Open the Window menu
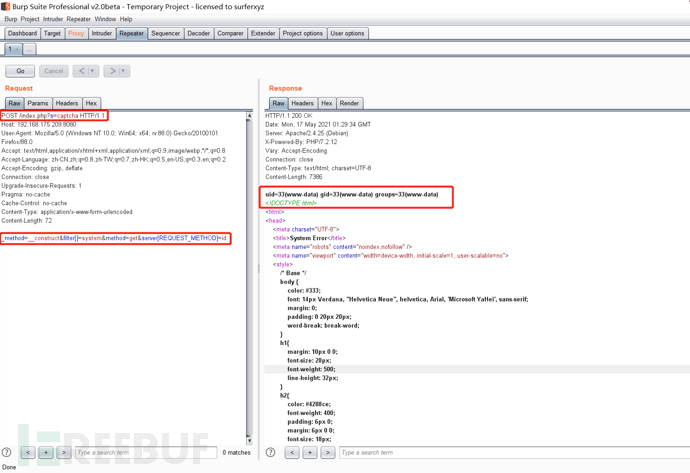 105,19
